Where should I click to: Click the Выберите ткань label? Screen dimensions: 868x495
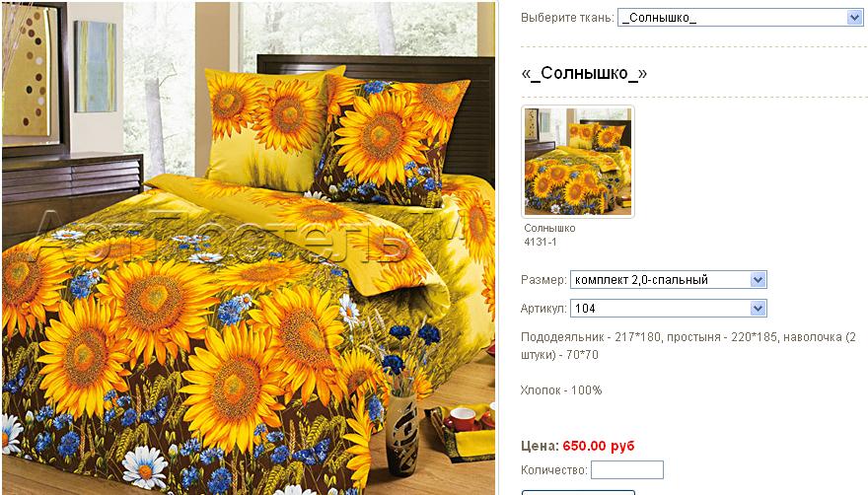567,18
